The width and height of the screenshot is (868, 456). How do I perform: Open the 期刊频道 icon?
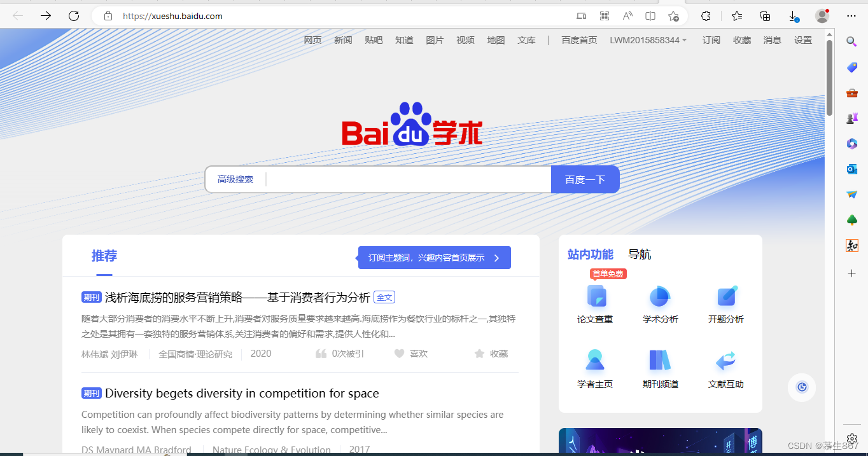[660, 360]
